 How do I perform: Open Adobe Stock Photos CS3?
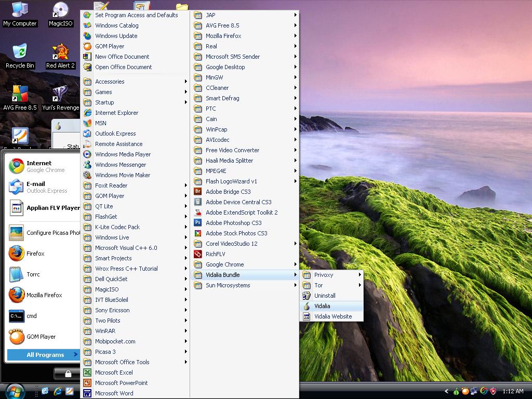click(245, 233)
